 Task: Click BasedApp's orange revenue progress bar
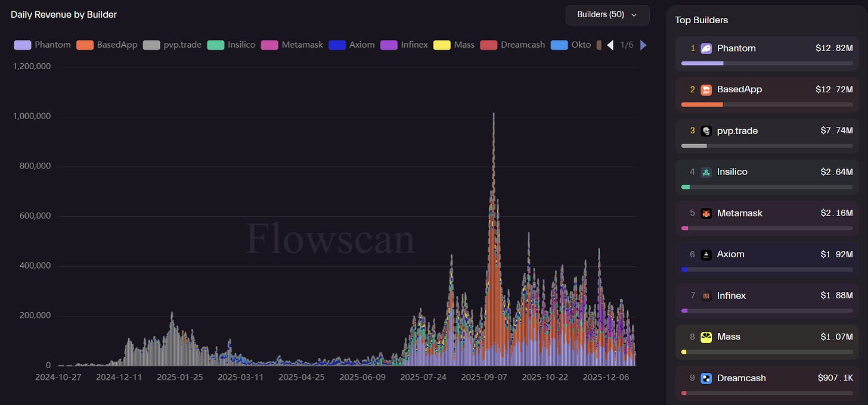[x=702, y=104]
